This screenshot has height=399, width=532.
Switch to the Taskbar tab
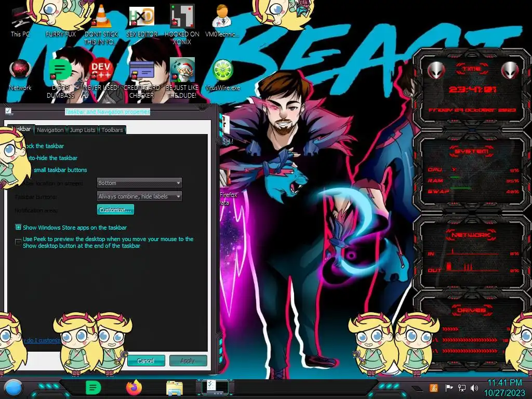[x=21, y=129]
